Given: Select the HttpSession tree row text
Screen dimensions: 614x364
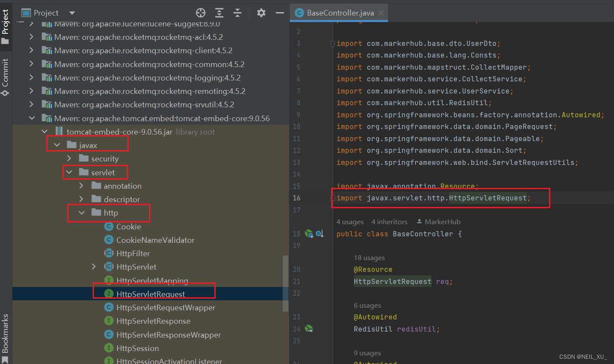Looking at the screenshot, I should (138, 348).
